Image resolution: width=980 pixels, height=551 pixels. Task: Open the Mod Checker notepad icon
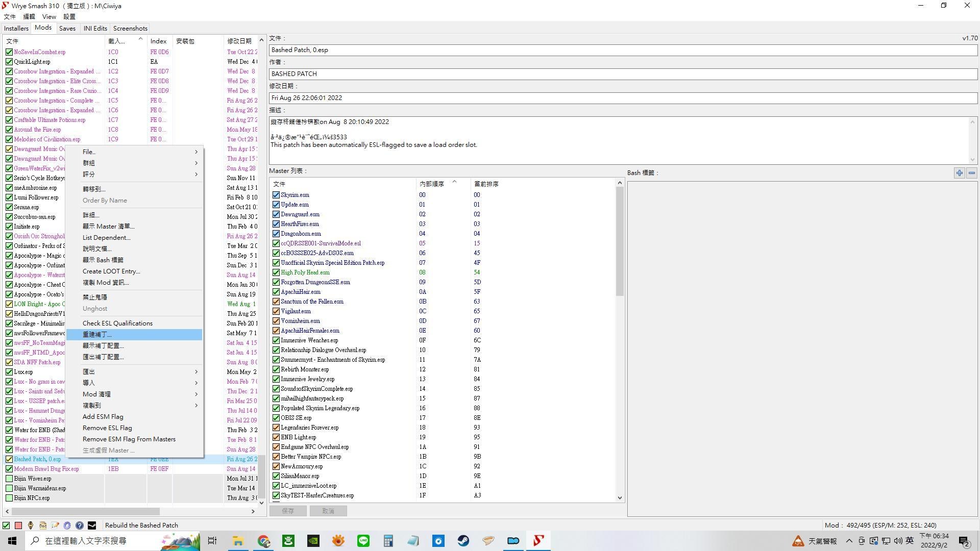55,525
